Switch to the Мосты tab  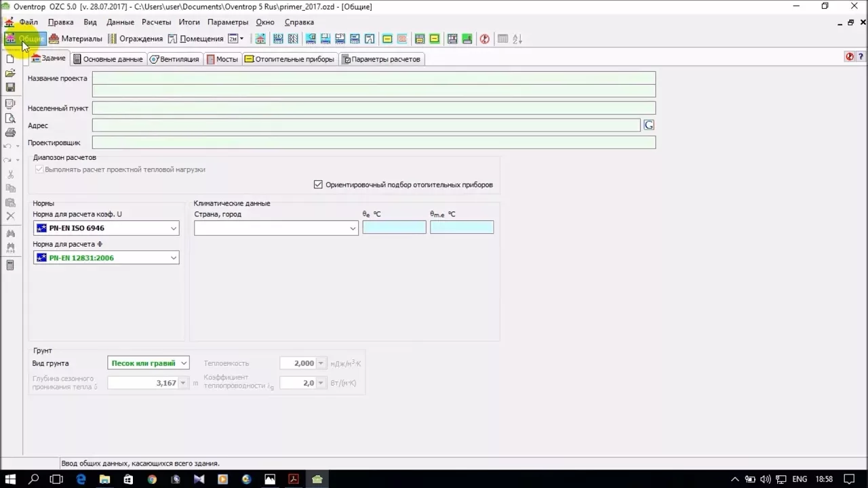pyautogui.click(x=222, y=59)
